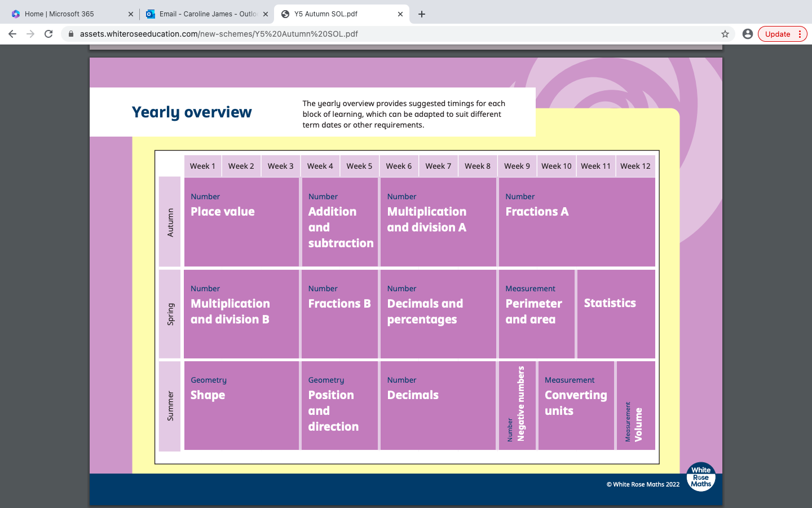Click the lock icon in the address bar
Image resolution: width=812 pixels, height=508 pixels.
pos(71,34)
